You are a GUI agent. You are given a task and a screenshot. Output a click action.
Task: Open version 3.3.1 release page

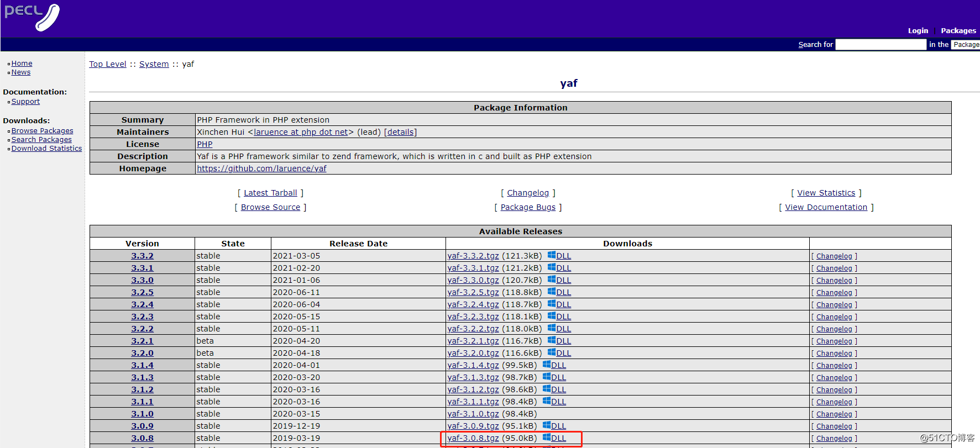click(142, 268)
